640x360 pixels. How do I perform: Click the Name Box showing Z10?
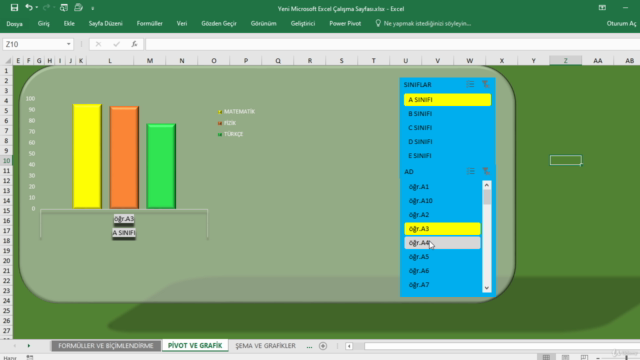point(33,44)
